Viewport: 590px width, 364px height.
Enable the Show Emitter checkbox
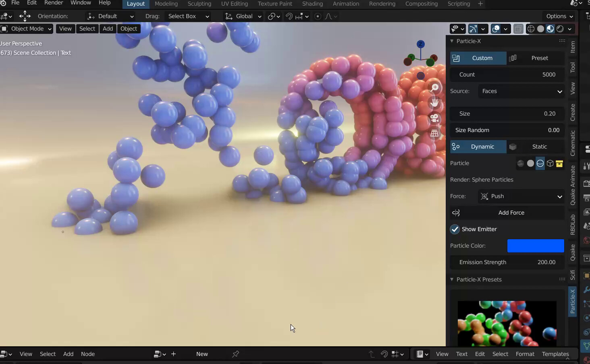tap(455, 229)
